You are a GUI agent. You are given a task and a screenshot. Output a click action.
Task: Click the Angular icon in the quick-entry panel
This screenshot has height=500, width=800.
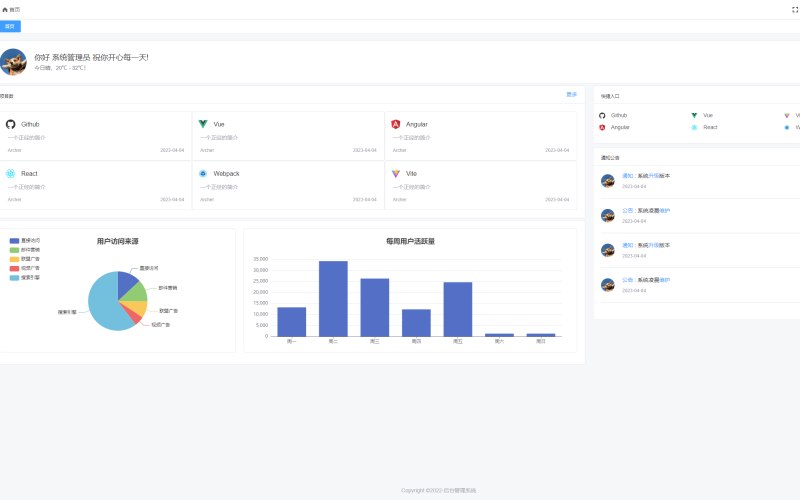point(602,128)
